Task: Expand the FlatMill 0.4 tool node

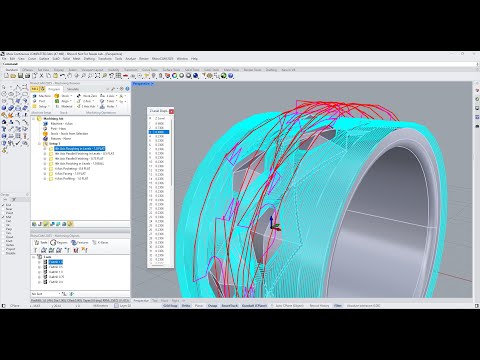Action: click(x=39, y=282)
